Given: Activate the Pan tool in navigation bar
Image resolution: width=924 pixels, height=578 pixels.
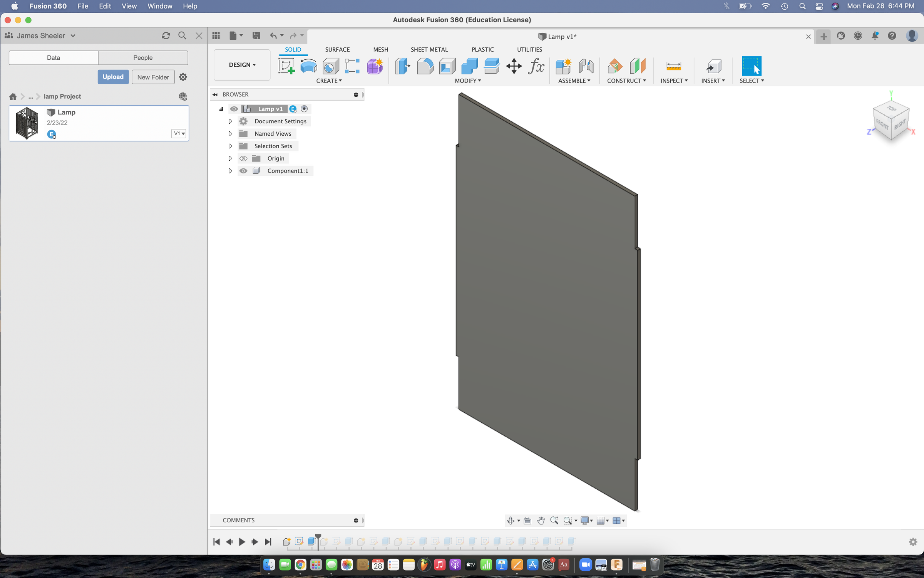Looking at the screenshot, I should 541,520.
